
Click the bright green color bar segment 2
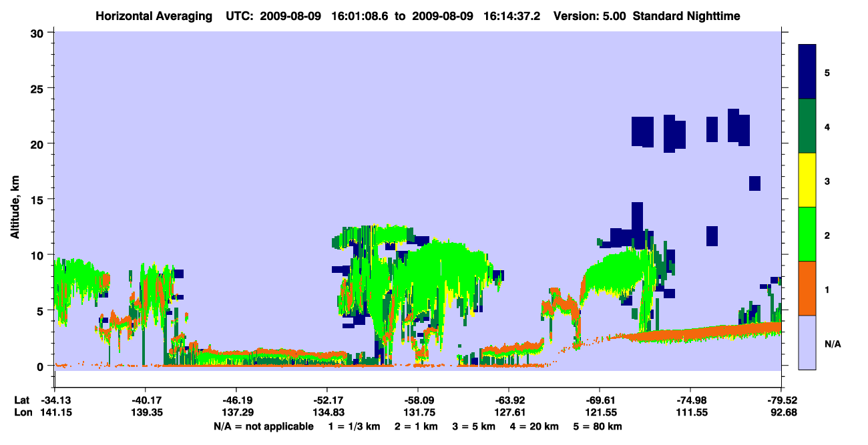(807, 234)
